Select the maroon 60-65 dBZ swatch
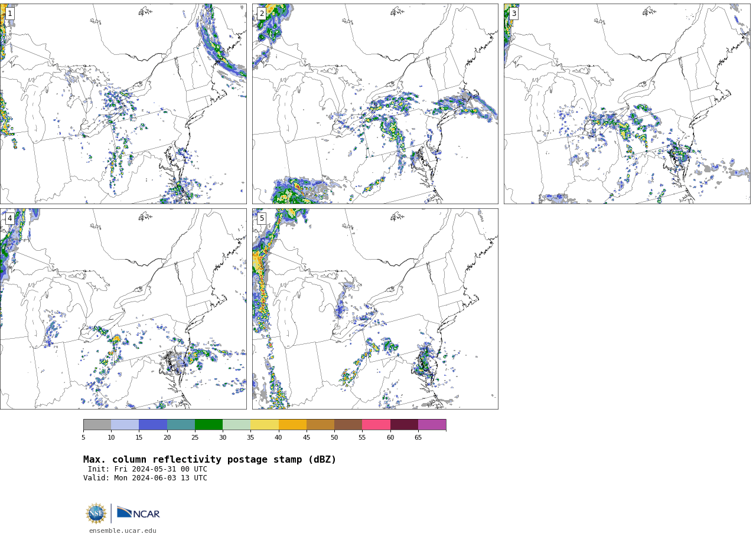 404,425
